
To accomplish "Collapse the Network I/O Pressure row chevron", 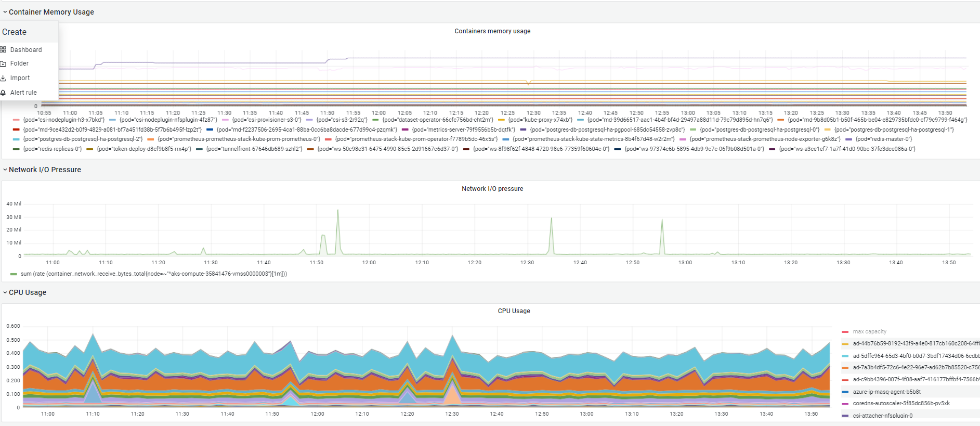I will (5, 170).
